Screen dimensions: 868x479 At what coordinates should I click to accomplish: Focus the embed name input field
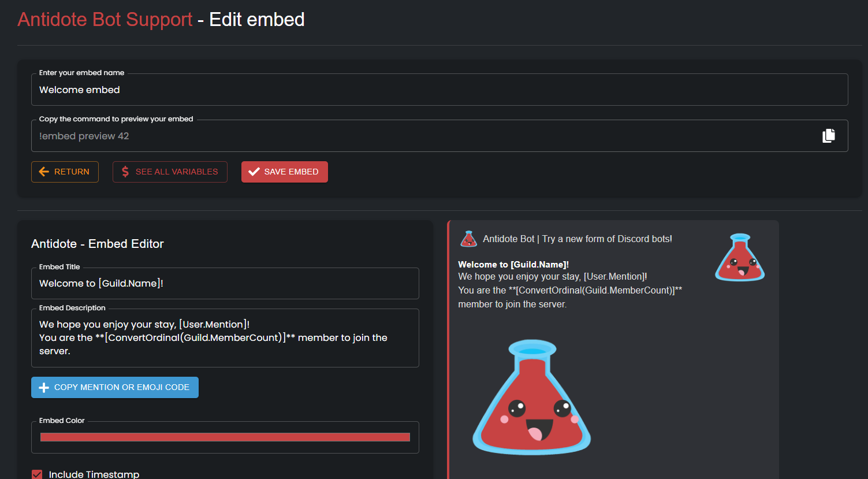coord(439,90)
